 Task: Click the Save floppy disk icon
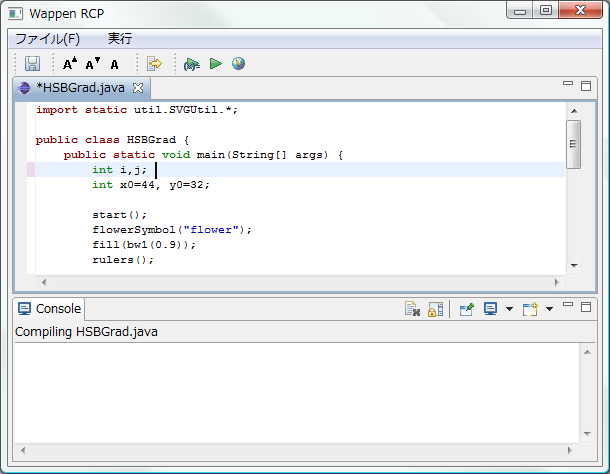32,63
